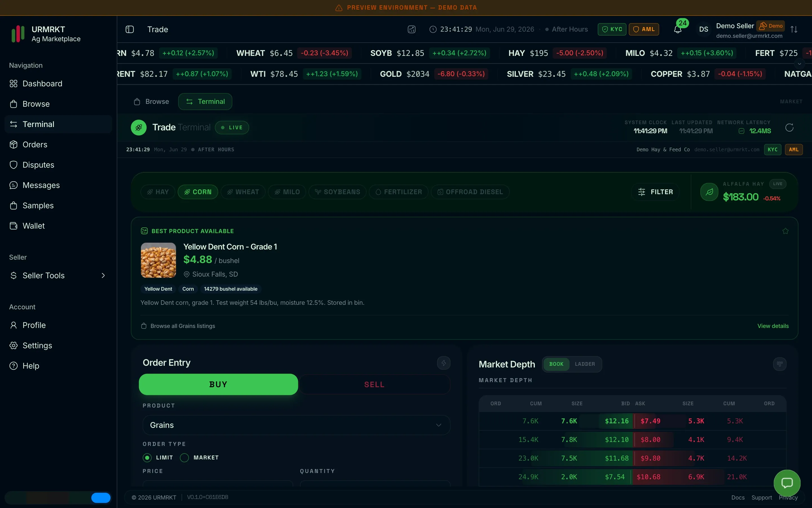This screenshot has width=812, height=508.
Task: Open Messages in the sidebar
Action: point(58,185)
